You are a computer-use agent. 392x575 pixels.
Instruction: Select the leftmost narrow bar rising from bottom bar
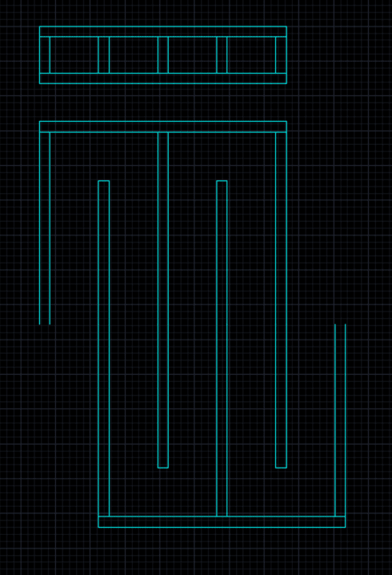coord(104,348)
